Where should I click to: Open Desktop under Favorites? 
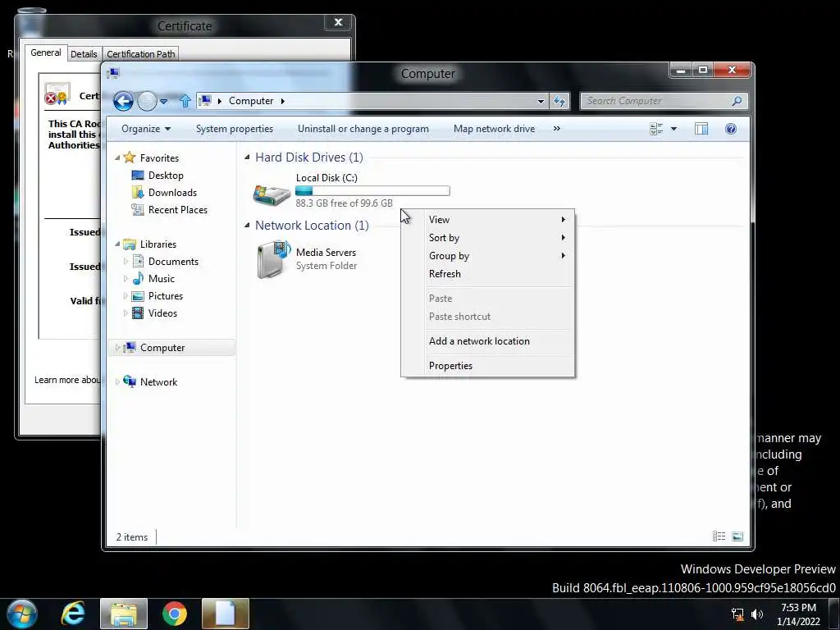(x=166, y=176)
